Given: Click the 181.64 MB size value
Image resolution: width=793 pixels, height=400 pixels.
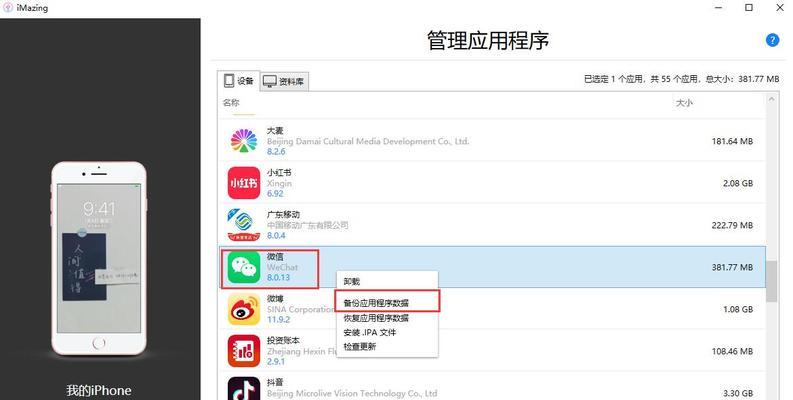Looking at the screenshot, I should point(732,141).
